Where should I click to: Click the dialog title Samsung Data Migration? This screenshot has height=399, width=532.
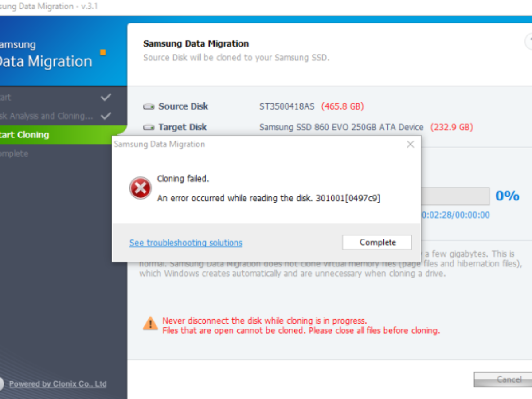click(159, 144)
